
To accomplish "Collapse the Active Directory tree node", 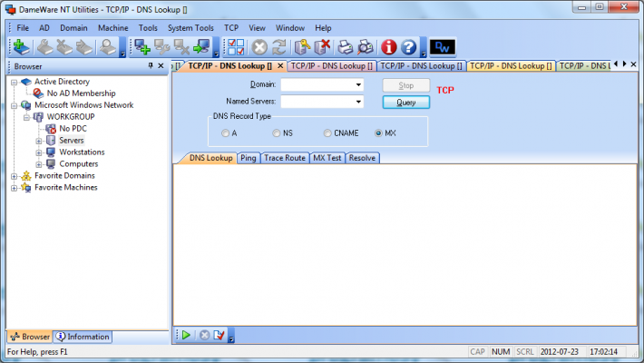I will (x=14, y=83).
